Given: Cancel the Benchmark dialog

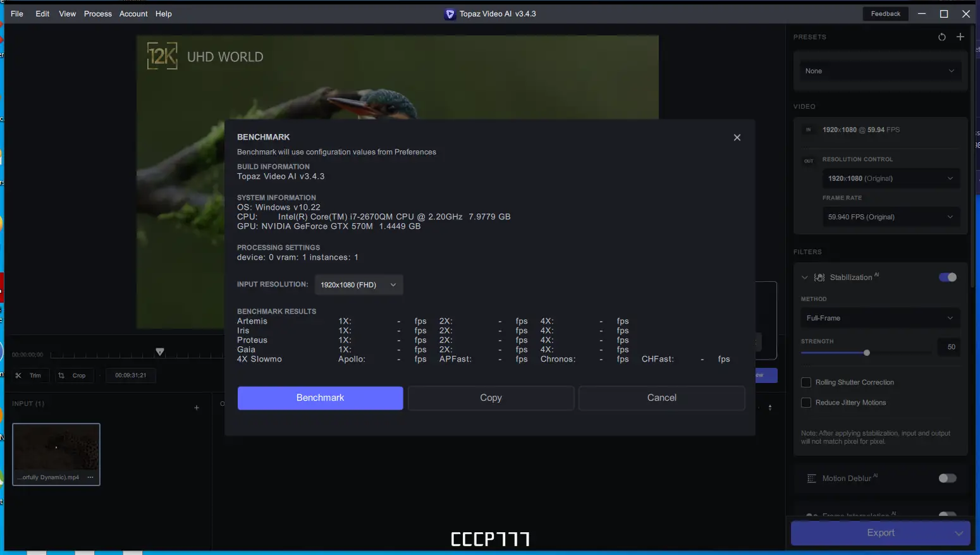Looking at the screenshot, I should (662, 398).
